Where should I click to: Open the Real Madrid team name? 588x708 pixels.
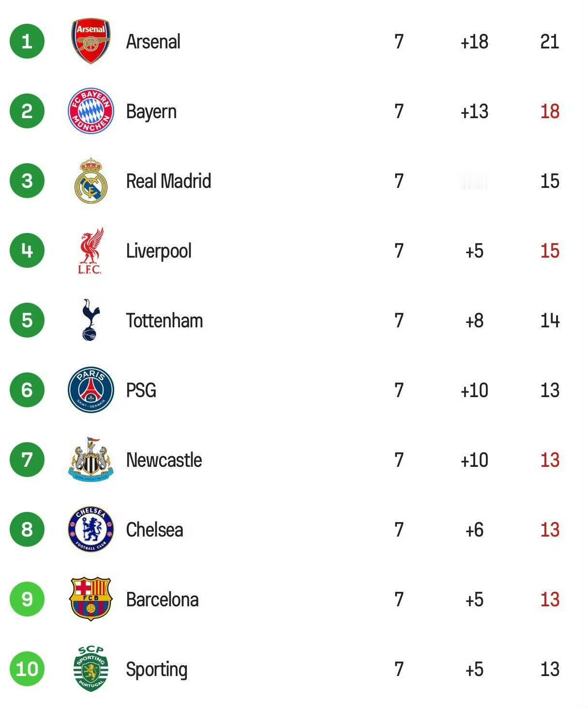[x=168, y=181]
